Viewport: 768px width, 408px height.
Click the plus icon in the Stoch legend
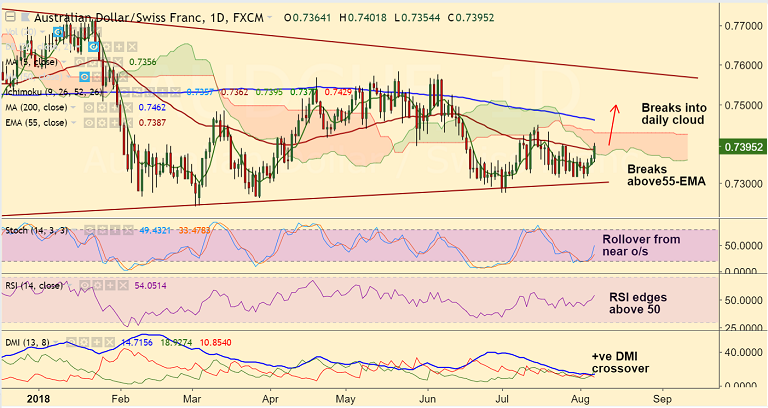click(115, 230)
